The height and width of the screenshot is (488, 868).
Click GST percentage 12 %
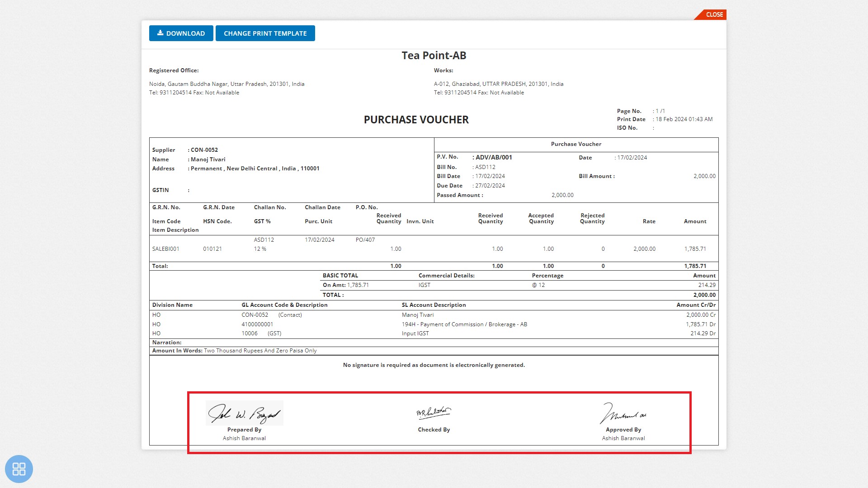tap(260, 249)
